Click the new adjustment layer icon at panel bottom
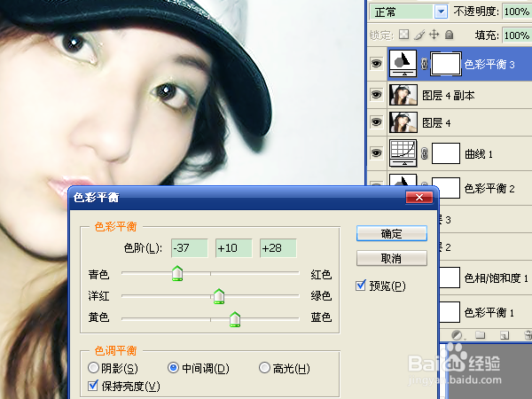The width and height of the screenshot is (532, 399). coord(458,335)
